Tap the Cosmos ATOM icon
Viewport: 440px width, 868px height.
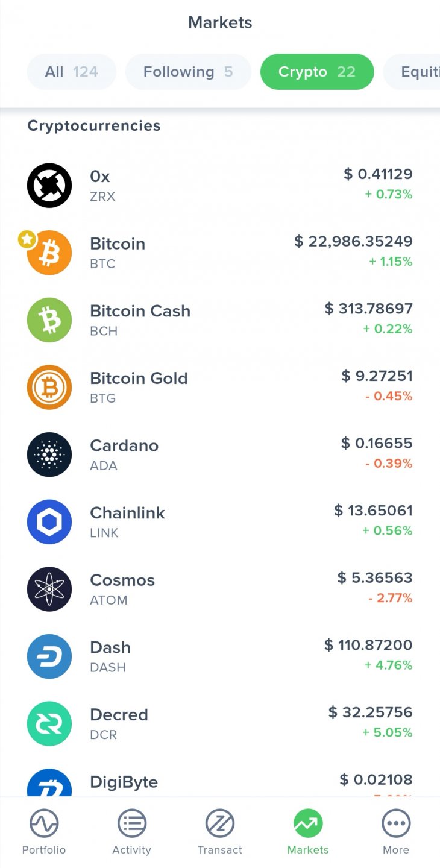(49, 589)
